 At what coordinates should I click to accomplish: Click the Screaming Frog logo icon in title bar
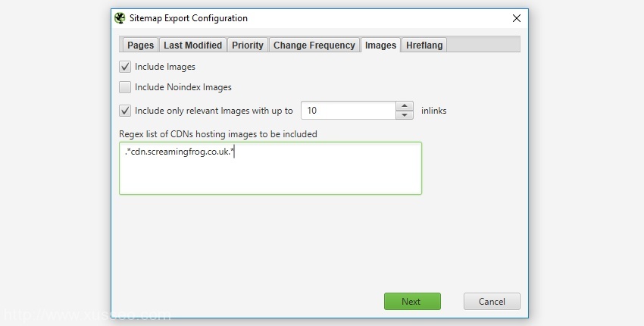tap(120, 18)
